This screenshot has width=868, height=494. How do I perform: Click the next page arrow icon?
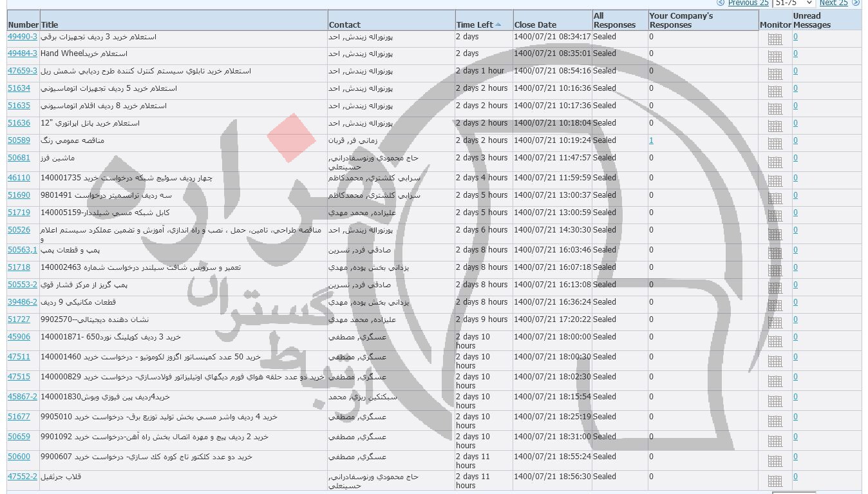tap(856, 3)
